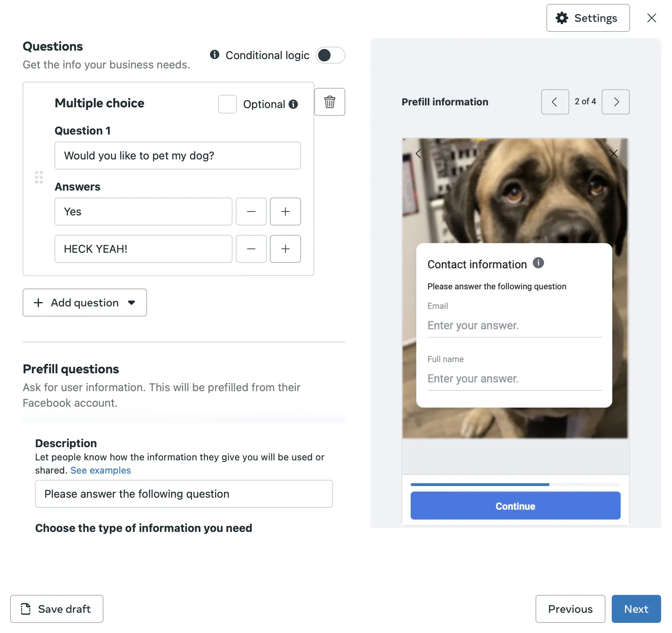Remove the HECK YEAH! answer
Screen dimensions: 672x633
tap(251, 249)
